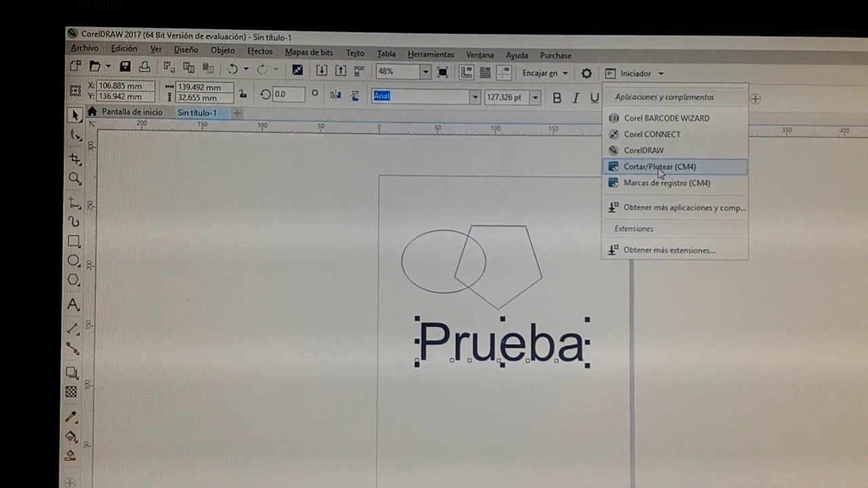Launch Corel BARCODE WIZARD
Image resolution: width=868 pixels, height=488 pixels.
click(675, 118)
